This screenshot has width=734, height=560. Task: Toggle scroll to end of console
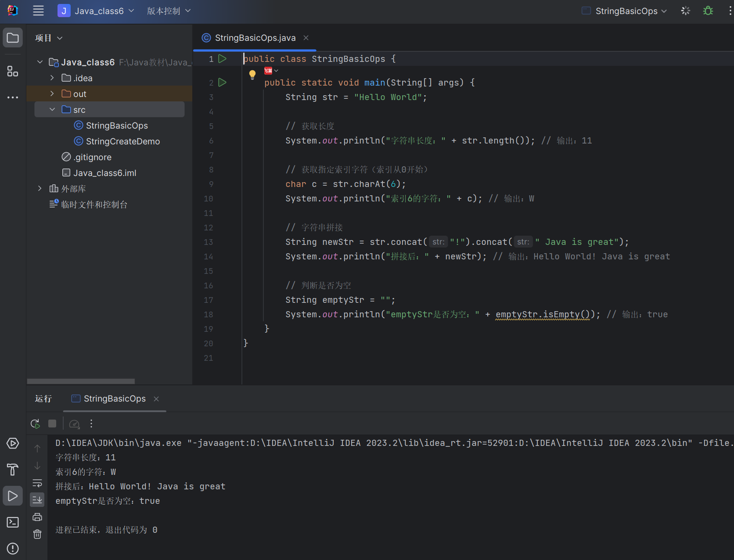tap(37, 500)
